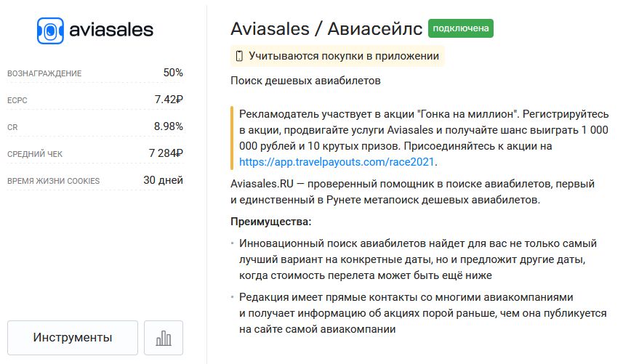Click the Инновационный поиск авиабилетов bullet item

point(418,259)
